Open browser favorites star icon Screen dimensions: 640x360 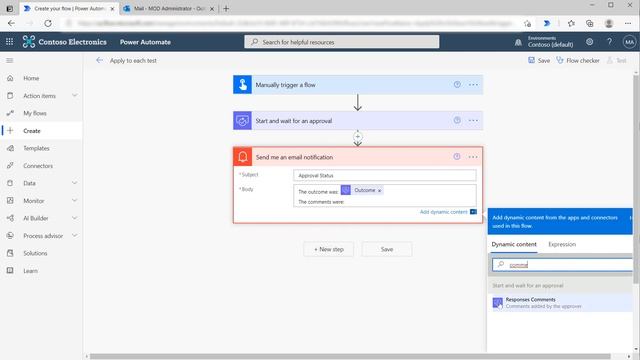571,23
